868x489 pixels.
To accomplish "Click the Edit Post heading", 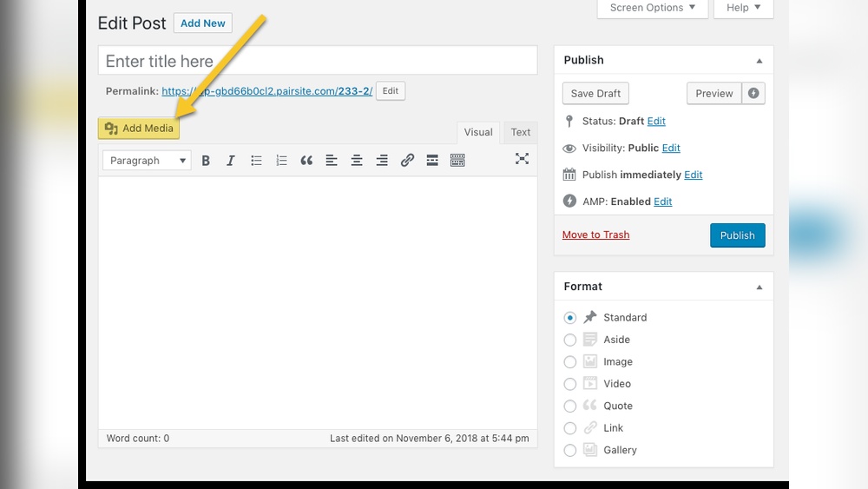I will 132,23.
